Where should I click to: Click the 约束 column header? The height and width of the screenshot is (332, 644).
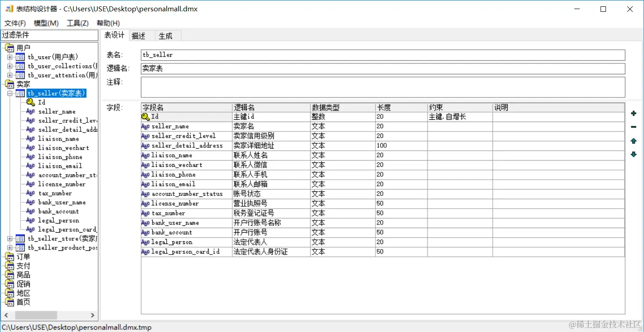pos(460,107)
